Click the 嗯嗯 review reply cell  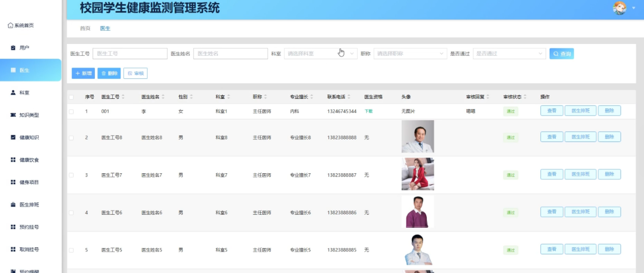[x=470, y=111]
